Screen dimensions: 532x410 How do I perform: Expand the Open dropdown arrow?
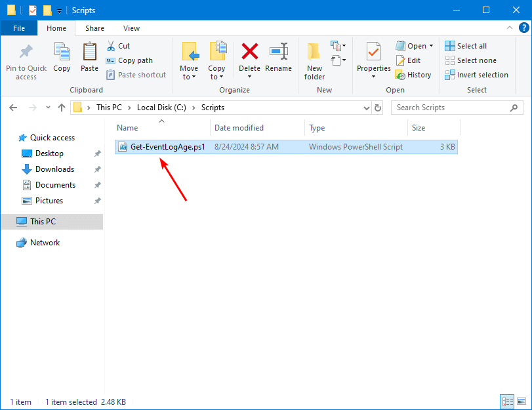(x=431, y=46)
